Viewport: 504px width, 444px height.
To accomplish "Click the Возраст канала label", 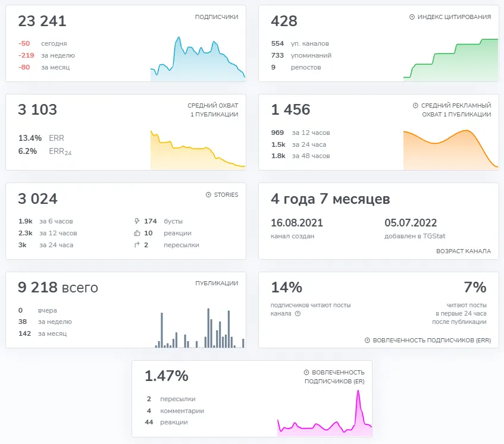I will pos(464,251).
